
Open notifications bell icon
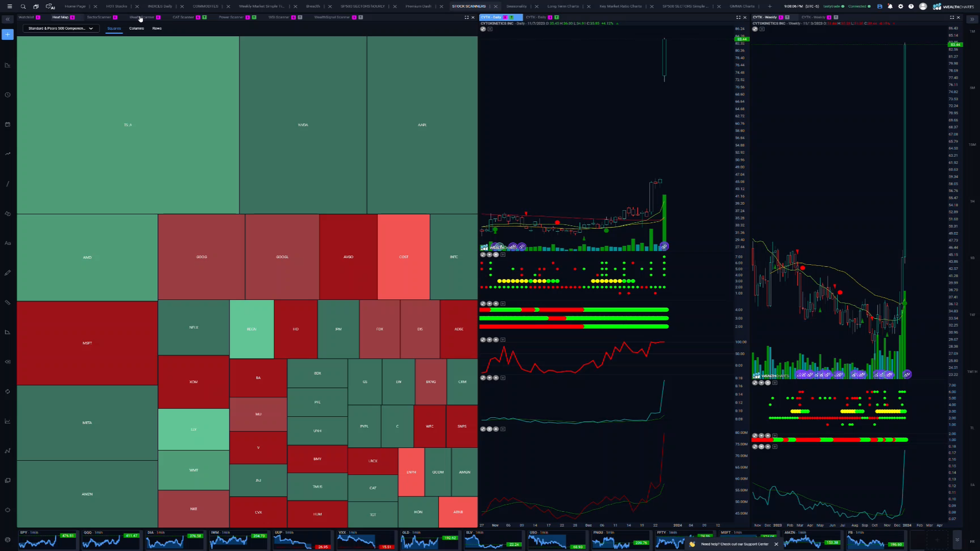[890, 7]
